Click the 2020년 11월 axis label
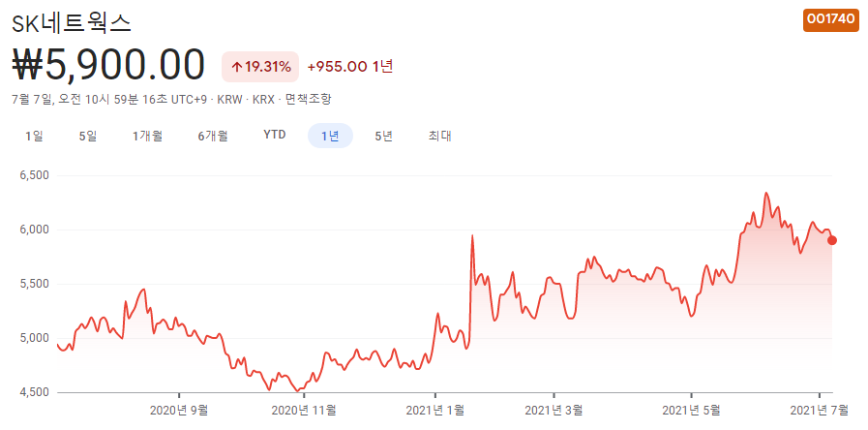 [x=304, y=410]
